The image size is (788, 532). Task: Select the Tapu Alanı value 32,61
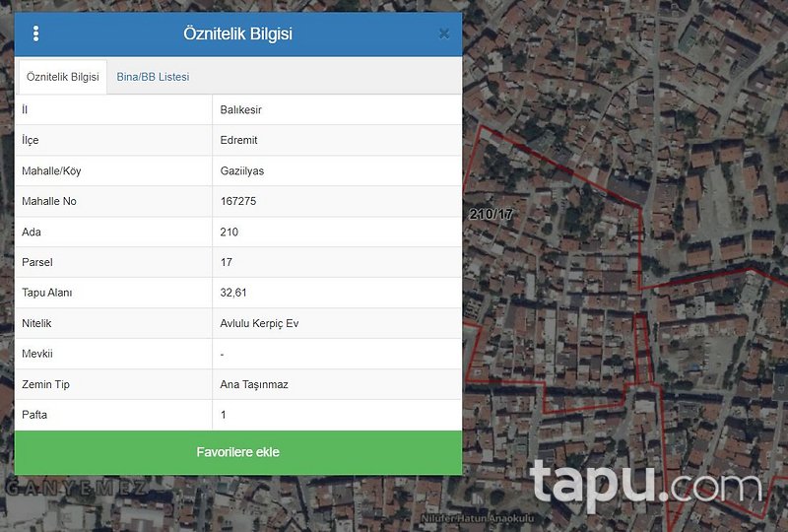coord(233,293)
